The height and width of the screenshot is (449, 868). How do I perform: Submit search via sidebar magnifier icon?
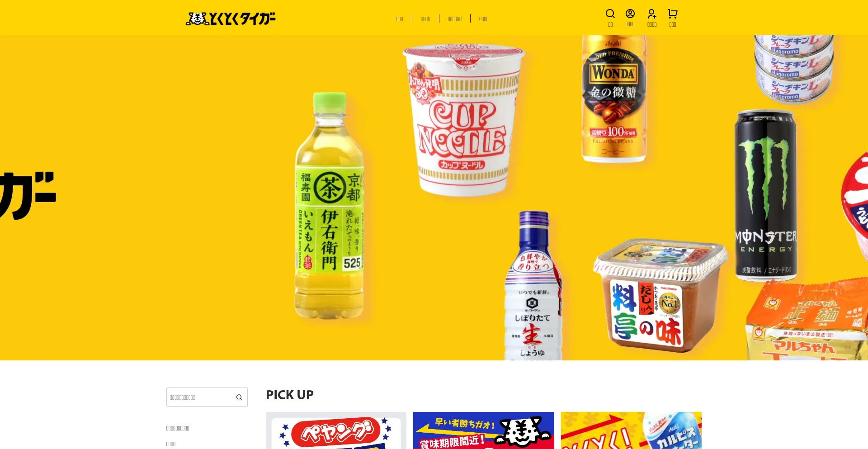[x=239, y=397]
